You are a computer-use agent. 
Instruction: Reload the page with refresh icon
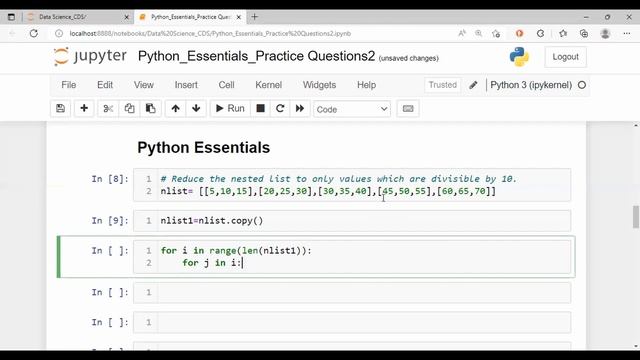(34, 33)
